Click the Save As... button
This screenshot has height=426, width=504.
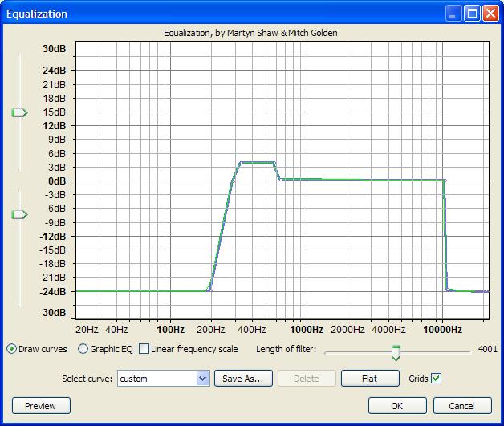click(243, 379)
